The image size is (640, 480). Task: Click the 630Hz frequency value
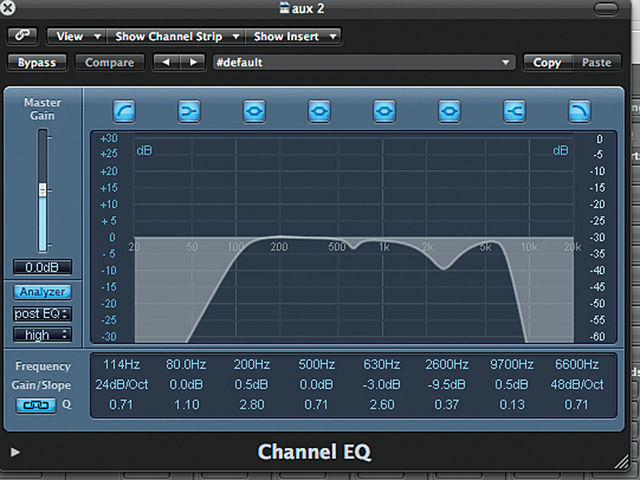382,364
